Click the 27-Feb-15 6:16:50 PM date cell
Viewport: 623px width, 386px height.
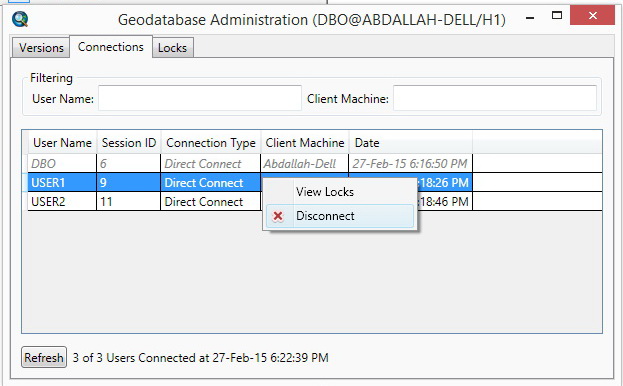[410, 163]
